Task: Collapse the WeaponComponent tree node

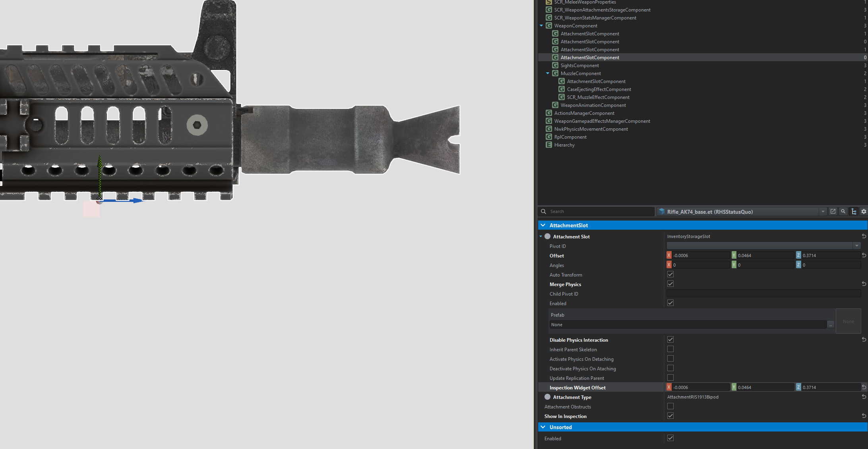Action: coord(541,26)
